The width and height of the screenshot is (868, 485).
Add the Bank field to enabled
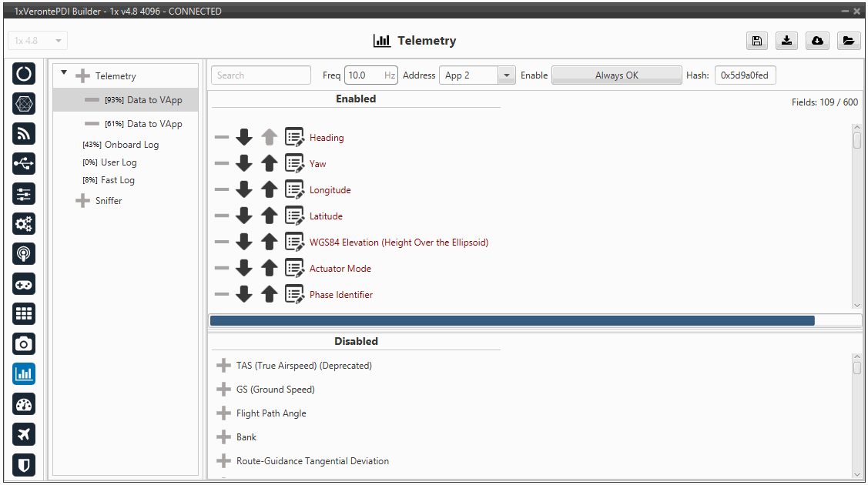(224, 437)
